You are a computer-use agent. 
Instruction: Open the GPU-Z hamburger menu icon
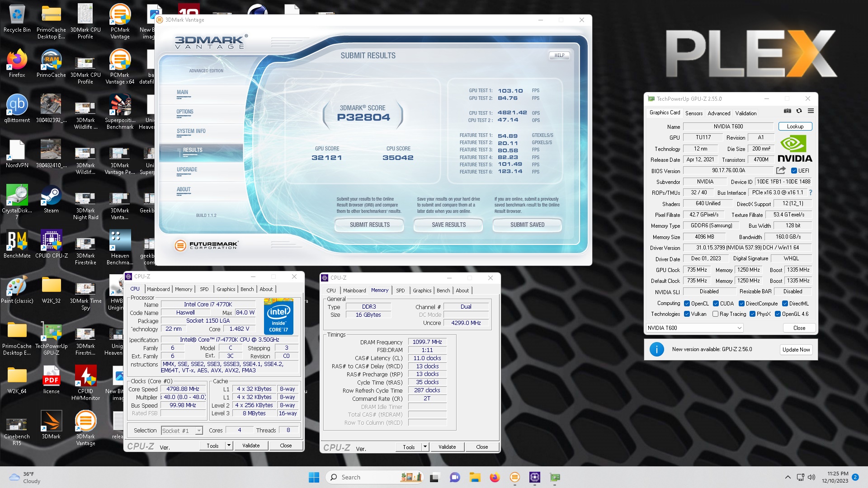point(811,111)
